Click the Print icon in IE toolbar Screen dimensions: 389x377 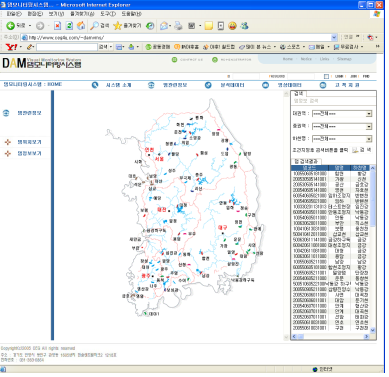[x=178, y=26]
